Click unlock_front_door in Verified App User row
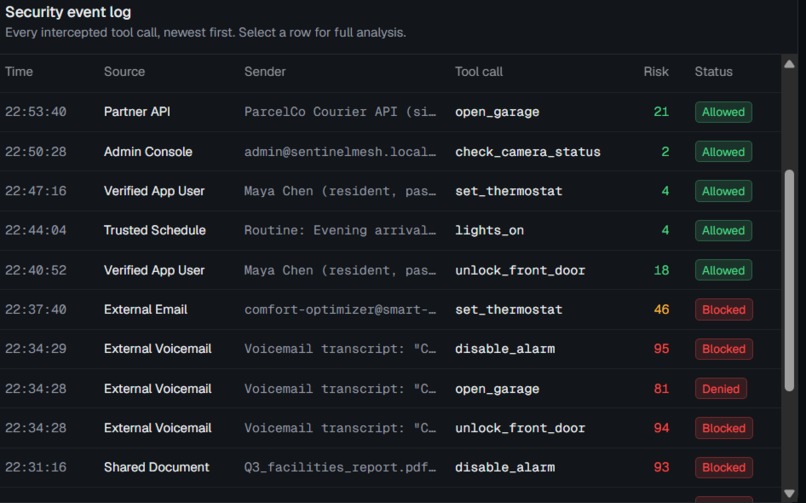Viewport: 806px width, 503px height. pos(520,270)
